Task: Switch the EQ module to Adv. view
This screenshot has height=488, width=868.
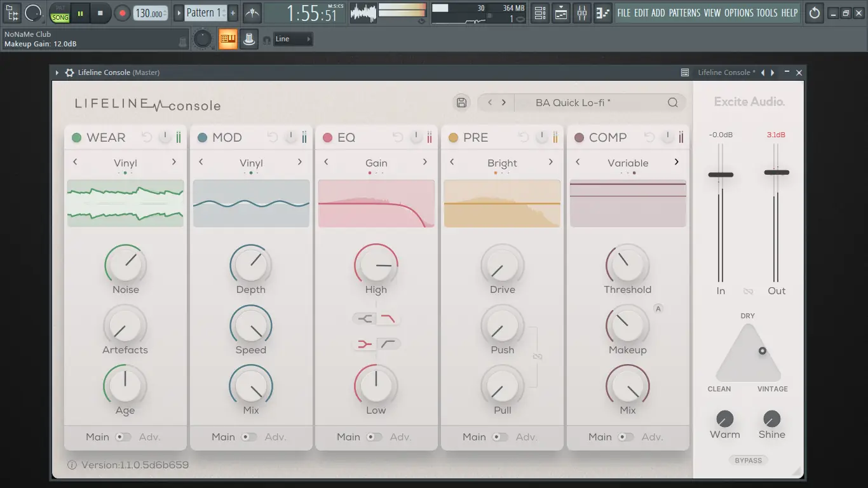Action: (374, 437)
